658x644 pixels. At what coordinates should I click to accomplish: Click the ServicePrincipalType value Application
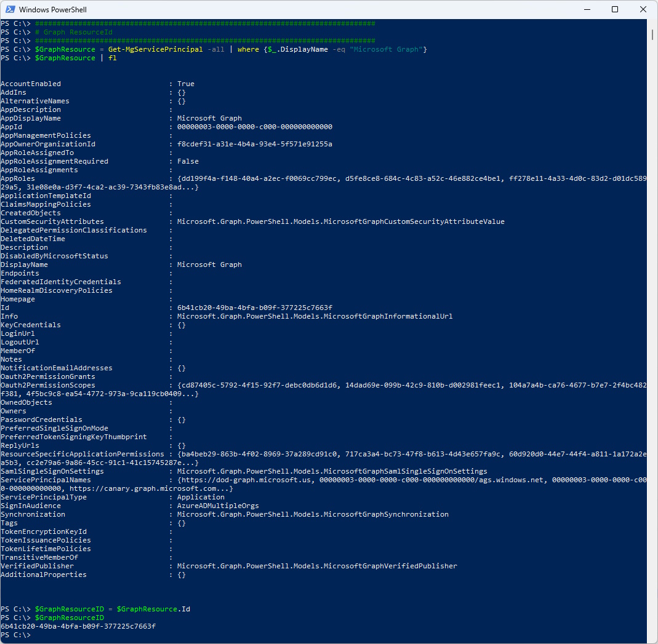coord(201,497)
